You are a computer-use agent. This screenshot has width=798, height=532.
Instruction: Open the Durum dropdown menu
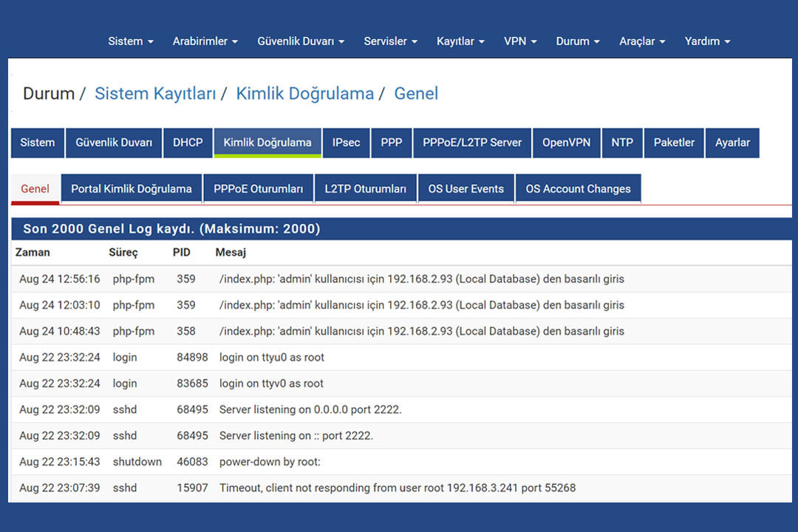tap(578, 41)
